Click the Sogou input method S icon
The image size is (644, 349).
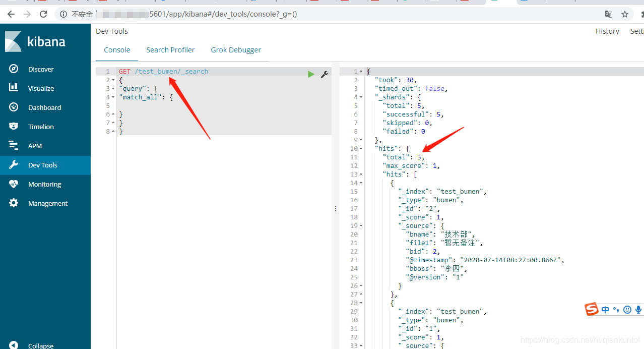592,309
